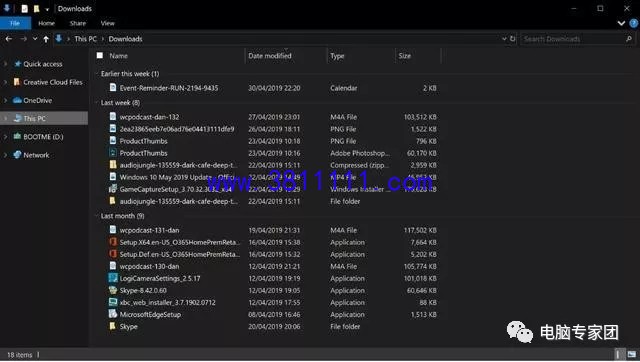Viewport: 640px width, 362px height.
Task: Sort by the Size column header
Action: pyautogui.click(x=404, y=56)
